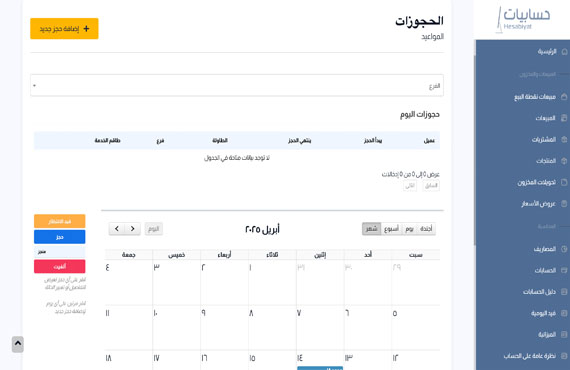Click the عروض الأسعار quotations icon
Screen dimensions: 570x370
[564, 203]
